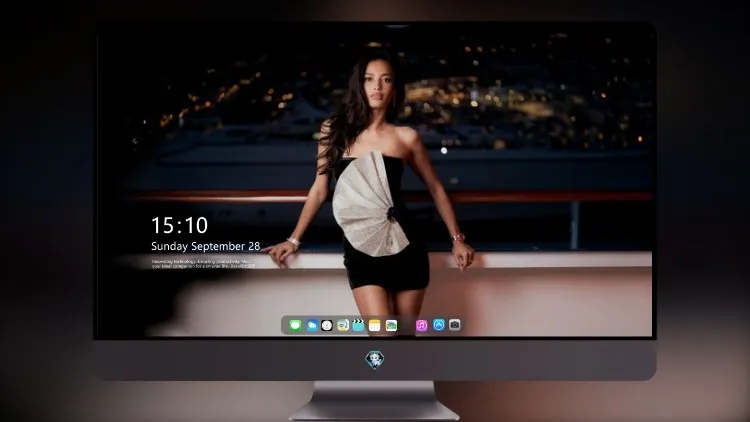This screenshot has width=750, height=422.
Task: Open the Camera app in dock
Action: click(455, 325)
